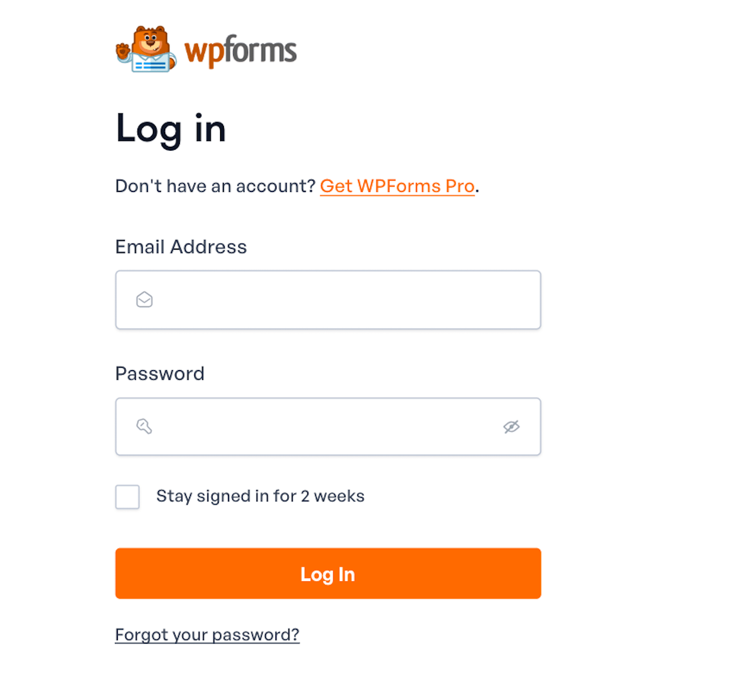This screenshot has width=751, height=700.
Task: Click the 'Password' field label
Action: (160, 374)
